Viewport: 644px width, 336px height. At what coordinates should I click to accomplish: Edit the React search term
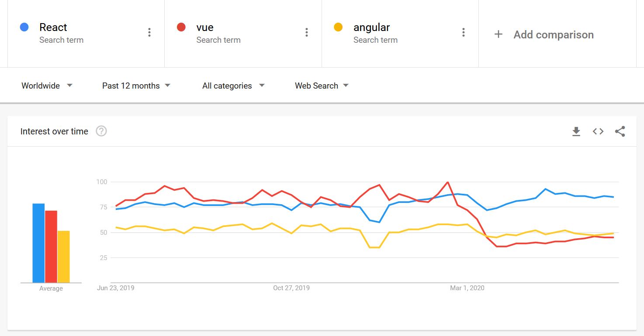[x=53, y=27]
